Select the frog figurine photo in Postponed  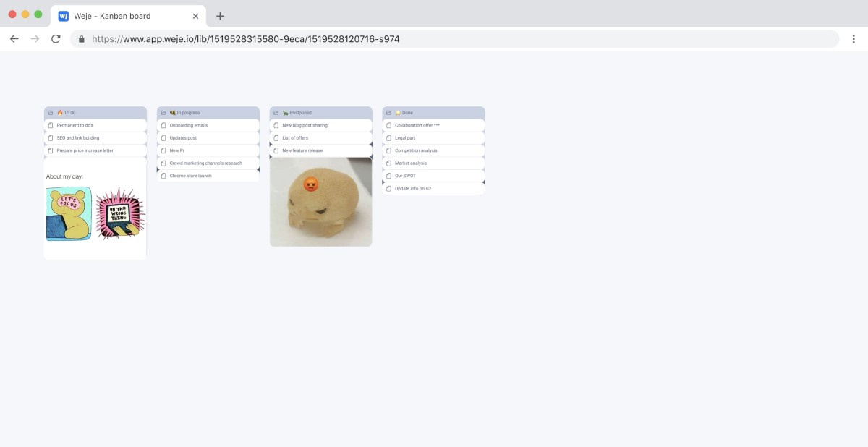(321, 202)
